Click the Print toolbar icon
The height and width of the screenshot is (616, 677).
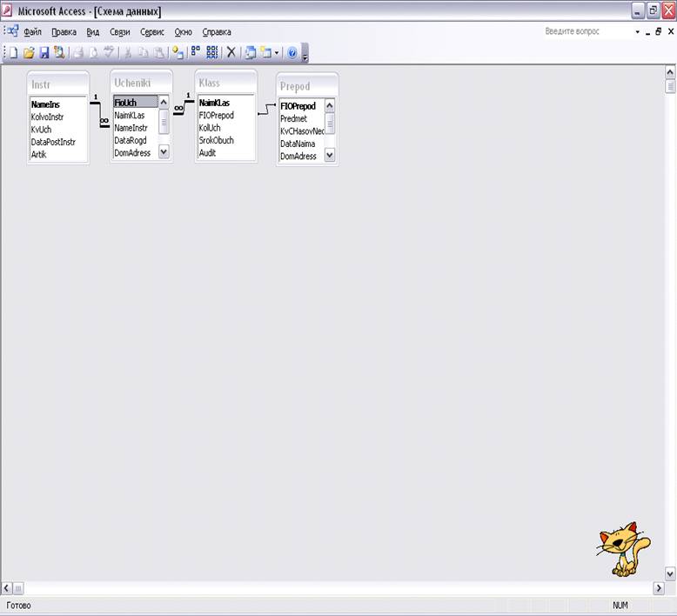[x=78, y=53]
